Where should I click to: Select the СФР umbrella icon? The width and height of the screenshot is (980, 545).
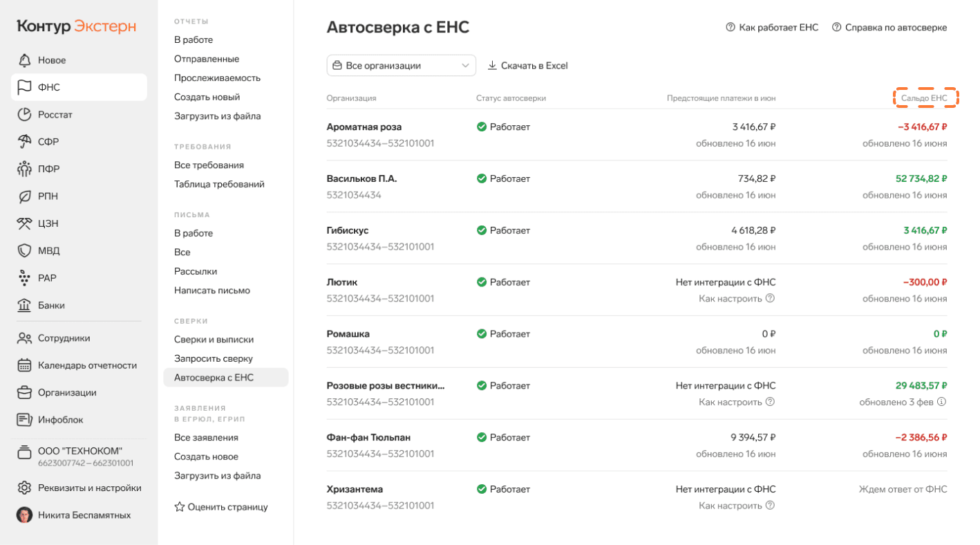coord(25,142)
